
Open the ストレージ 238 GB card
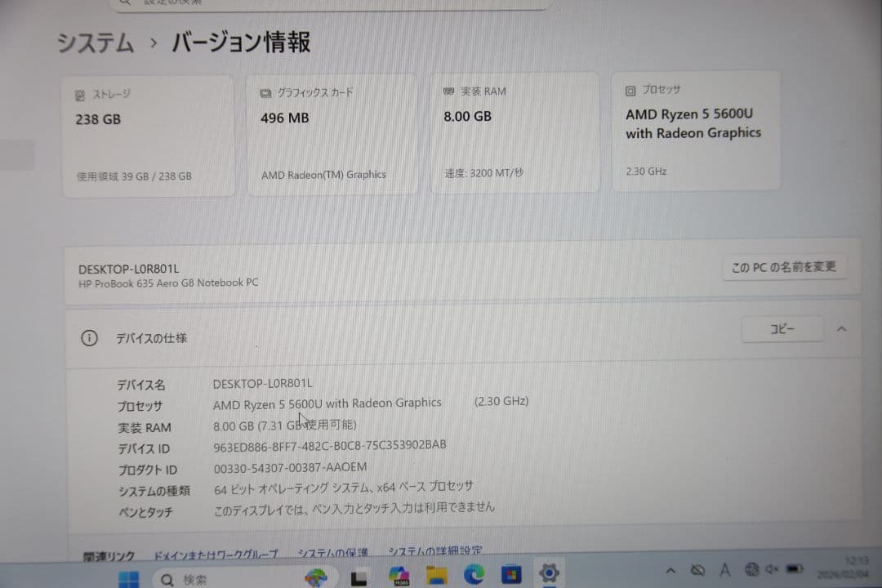149,136
